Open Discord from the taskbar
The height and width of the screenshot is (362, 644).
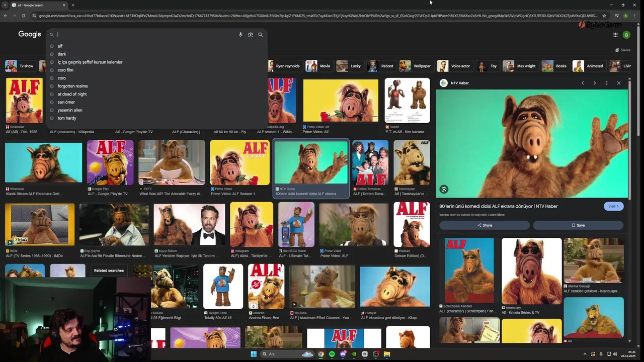click(343, 354)
